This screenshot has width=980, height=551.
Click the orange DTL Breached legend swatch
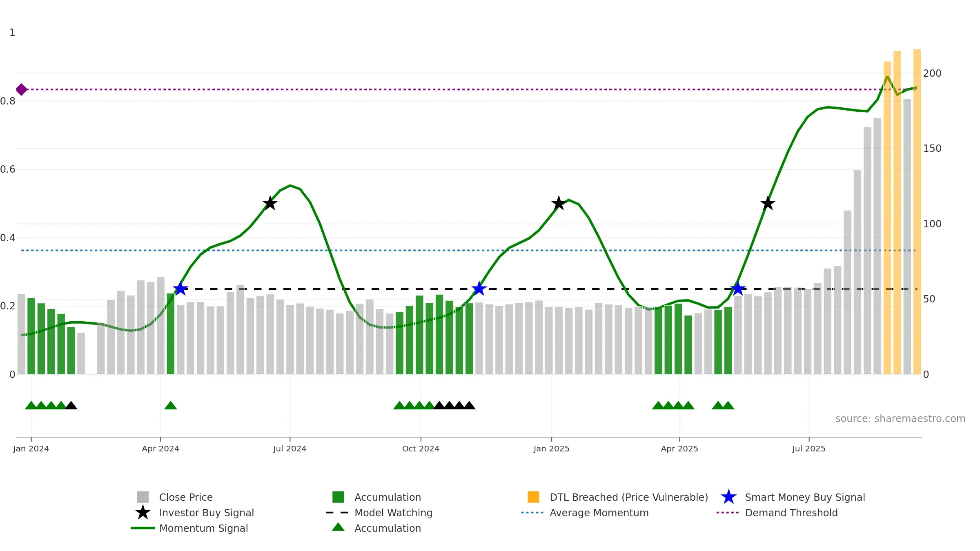(x=533, y=497)
